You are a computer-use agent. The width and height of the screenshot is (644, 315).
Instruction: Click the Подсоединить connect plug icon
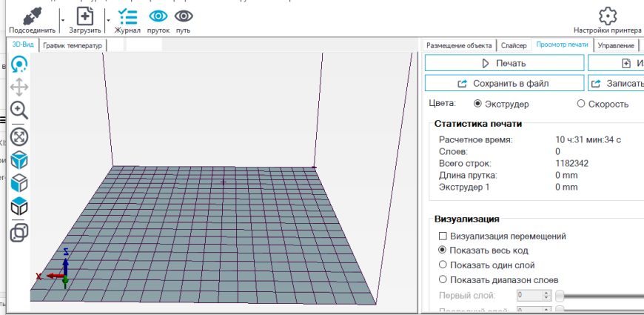33,16
